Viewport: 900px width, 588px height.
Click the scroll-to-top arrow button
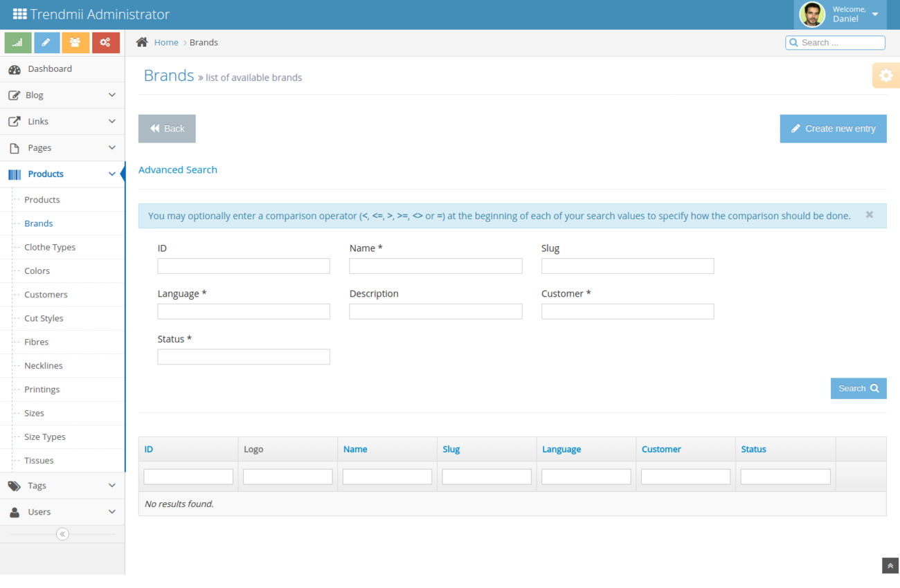click(890, 565)
